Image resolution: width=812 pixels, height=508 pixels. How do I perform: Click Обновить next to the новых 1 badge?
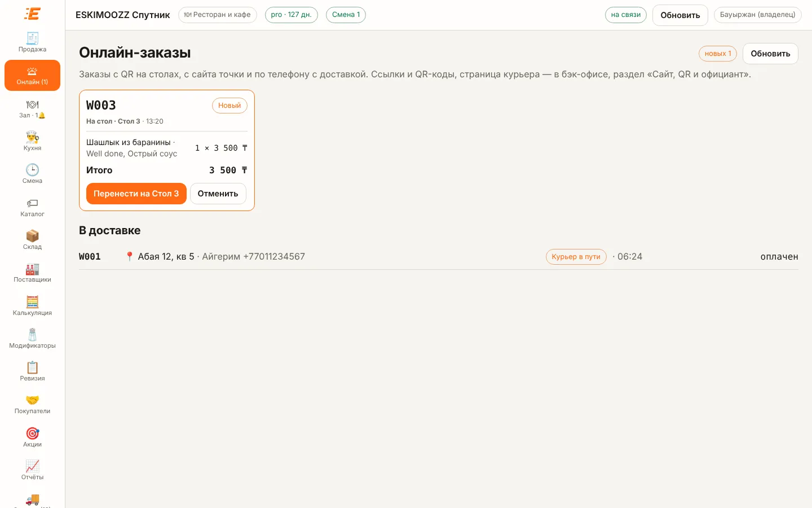tap(770, 54)
